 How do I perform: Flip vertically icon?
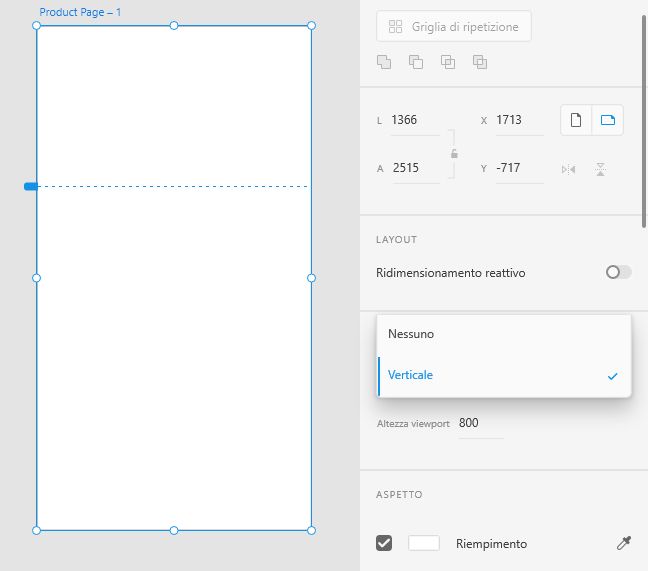tap(600, 169)
